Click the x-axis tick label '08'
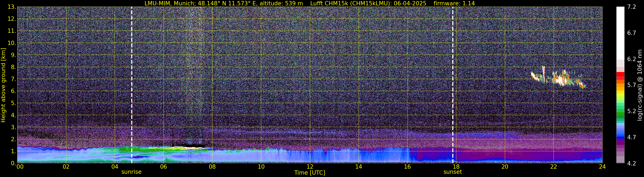 click(x=212, y=167)
